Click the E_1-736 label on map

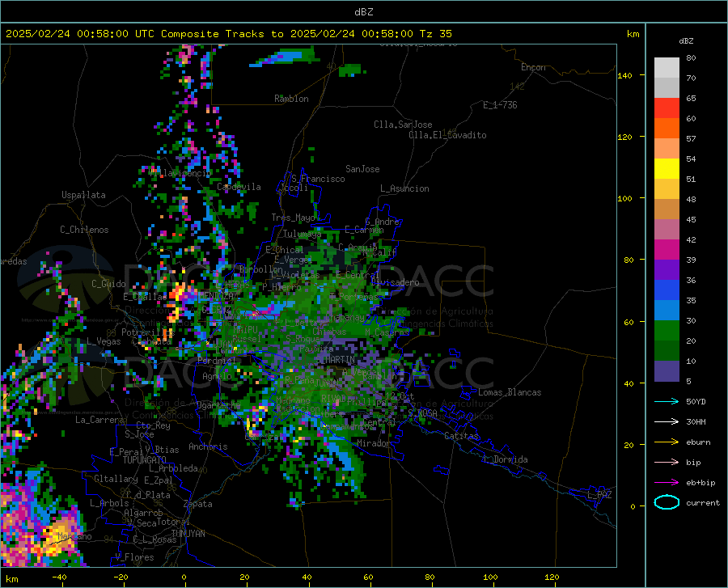(x=500, y=105)
